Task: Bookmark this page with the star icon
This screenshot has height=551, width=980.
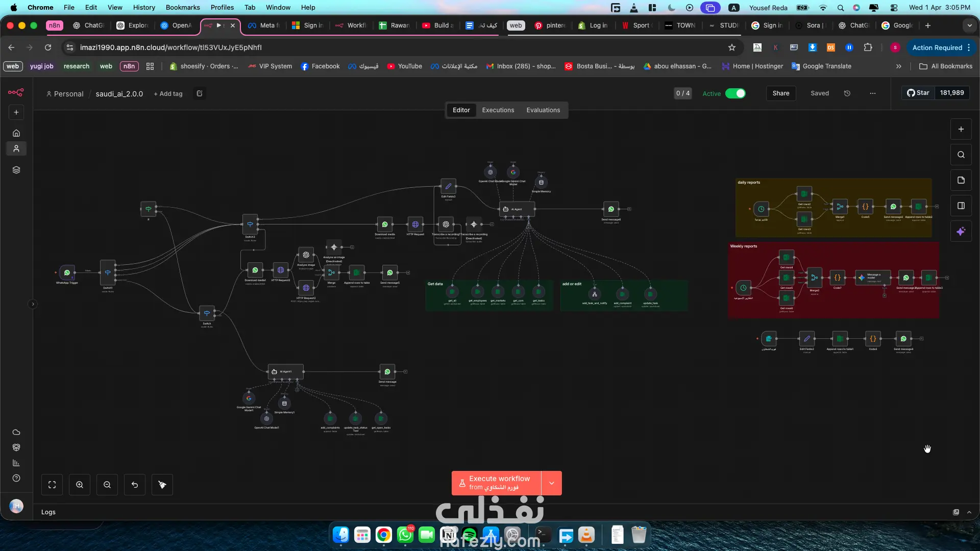Action: click(x=732, y=47)
